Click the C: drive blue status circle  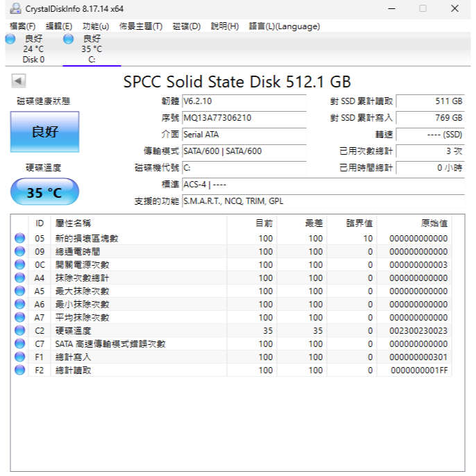pyautogui.click(x=68, y=39)
